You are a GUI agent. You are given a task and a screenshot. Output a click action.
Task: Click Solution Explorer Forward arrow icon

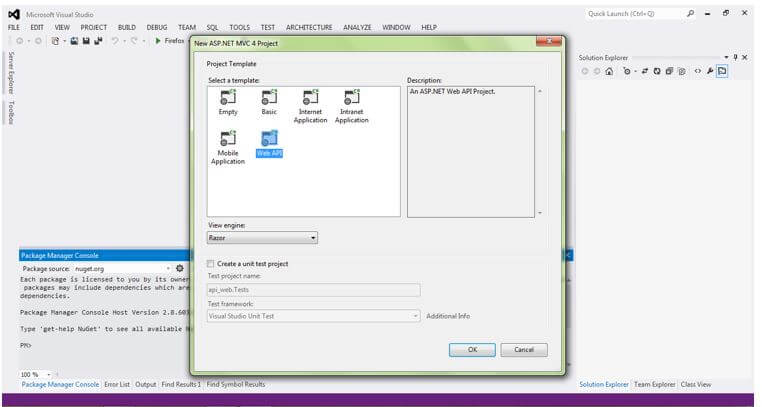tap(597, 71)
